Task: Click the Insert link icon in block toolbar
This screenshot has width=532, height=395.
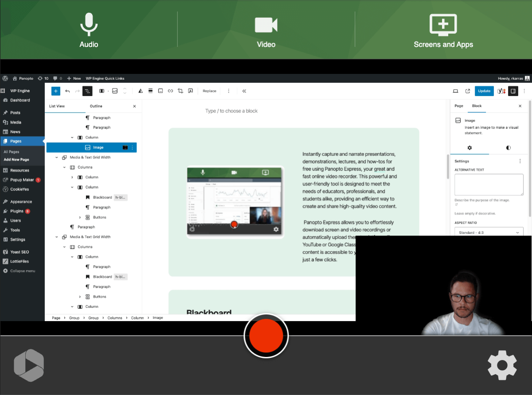Action: coord(170,91)
